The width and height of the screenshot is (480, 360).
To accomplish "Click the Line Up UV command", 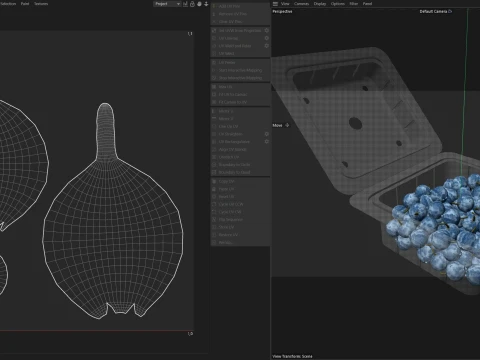I will click(x=240, y=126).
